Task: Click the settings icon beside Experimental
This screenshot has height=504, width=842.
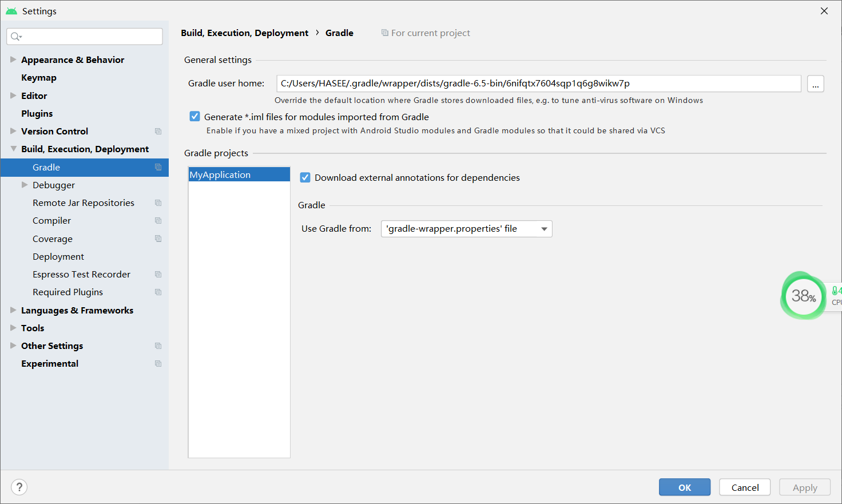Action: (x=158, y=363)
